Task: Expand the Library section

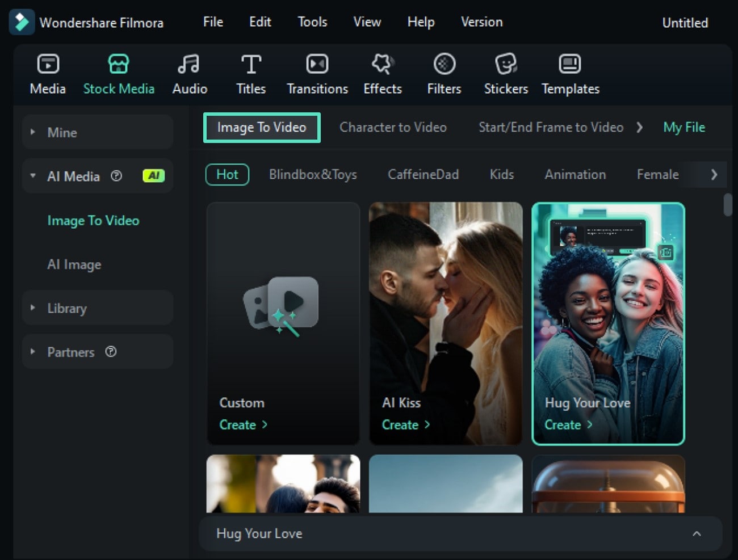Action: tap(32, 308)
